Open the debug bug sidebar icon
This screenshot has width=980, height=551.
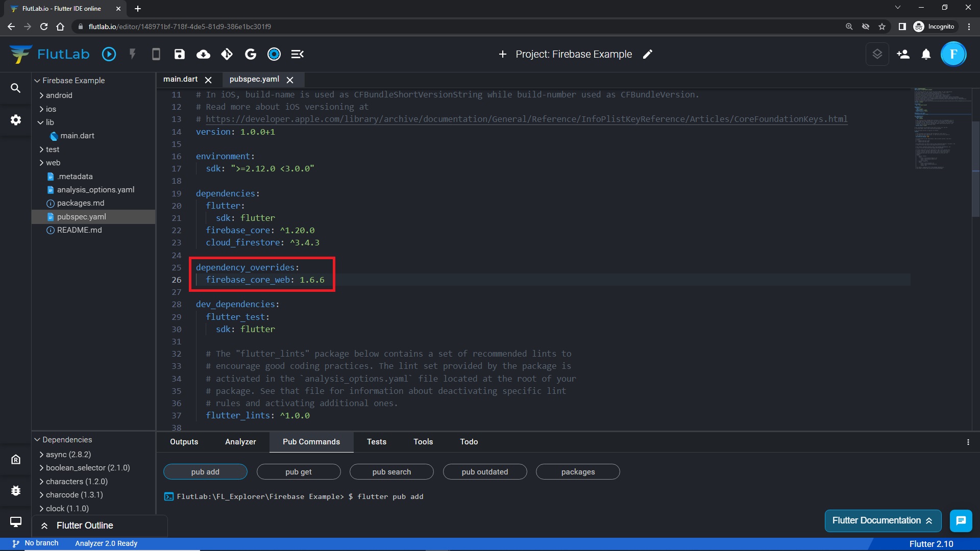point(16,490)
